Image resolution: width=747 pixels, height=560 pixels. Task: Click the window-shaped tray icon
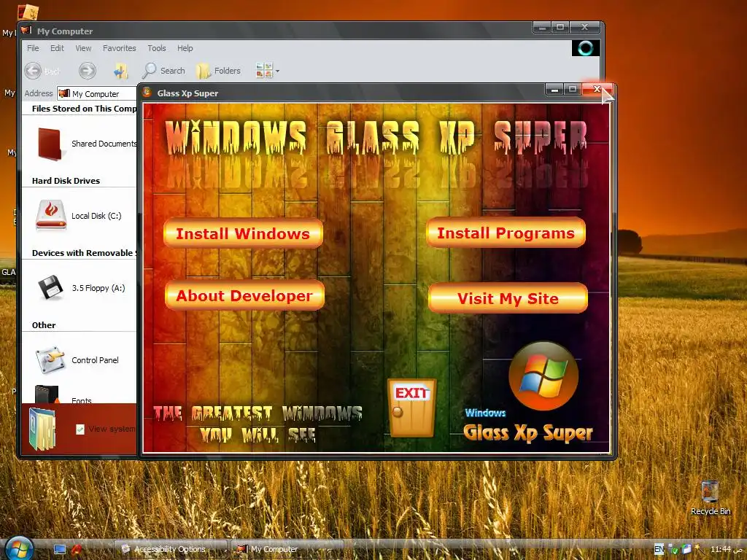pos(686,549)
